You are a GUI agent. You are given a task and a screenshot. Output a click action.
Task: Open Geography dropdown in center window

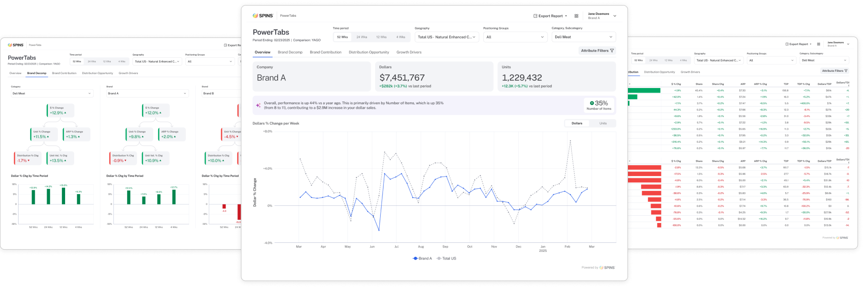tap(447, 37)
